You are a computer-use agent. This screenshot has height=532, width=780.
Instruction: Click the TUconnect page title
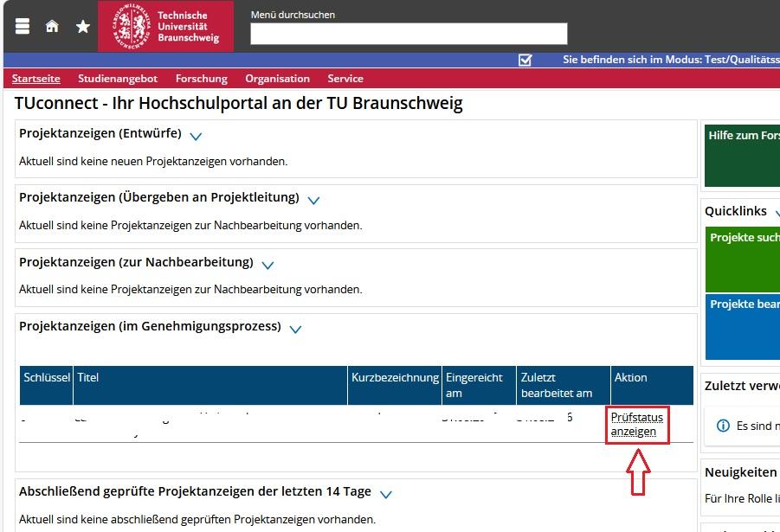coord(239,104)
